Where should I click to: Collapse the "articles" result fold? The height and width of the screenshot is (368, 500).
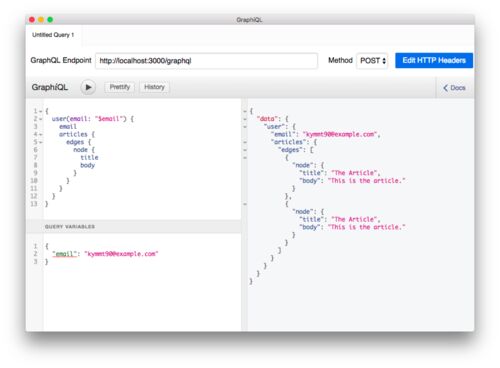point(245,142)
